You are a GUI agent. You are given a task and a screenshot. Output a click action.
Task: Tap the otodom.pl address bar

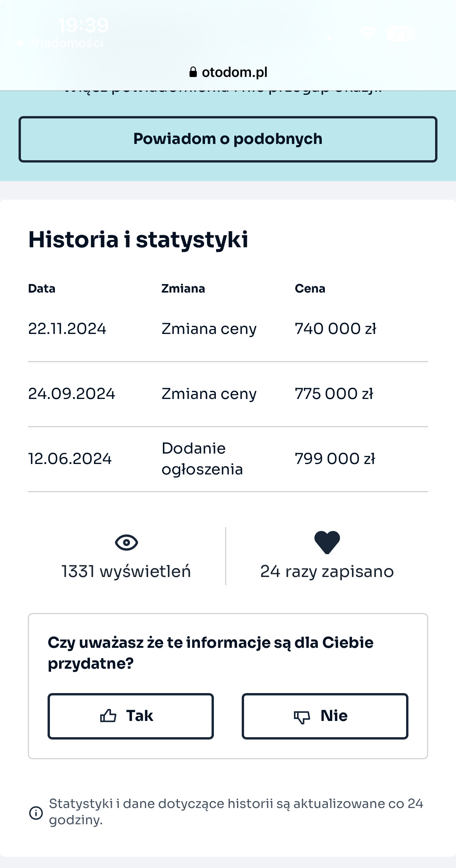(x=228, y=72)
